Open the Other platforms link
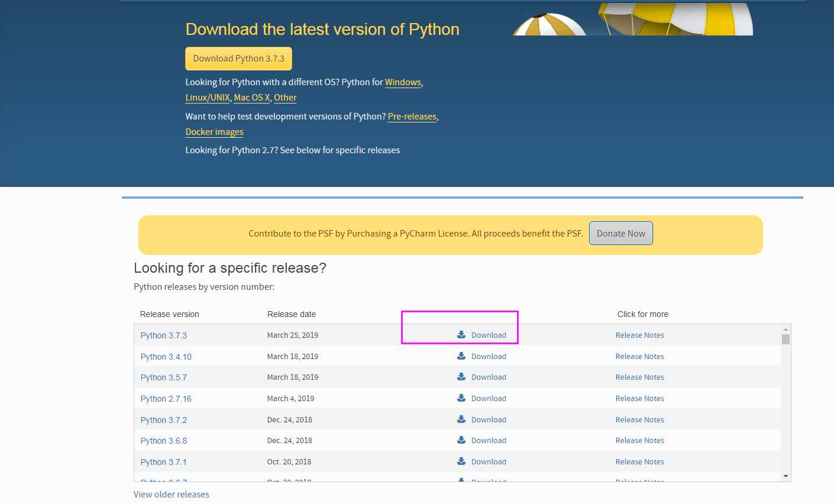 tap(285, 98)
